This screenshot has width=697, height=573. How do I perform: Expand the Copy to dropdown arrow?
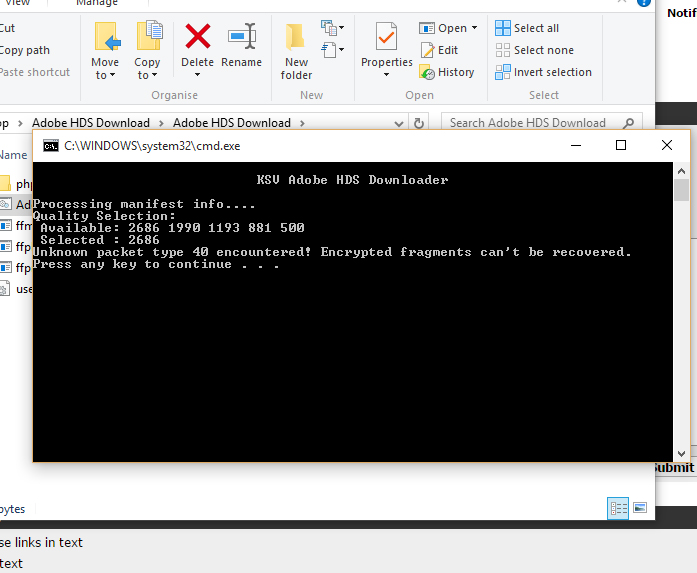(x=154, y=75)
